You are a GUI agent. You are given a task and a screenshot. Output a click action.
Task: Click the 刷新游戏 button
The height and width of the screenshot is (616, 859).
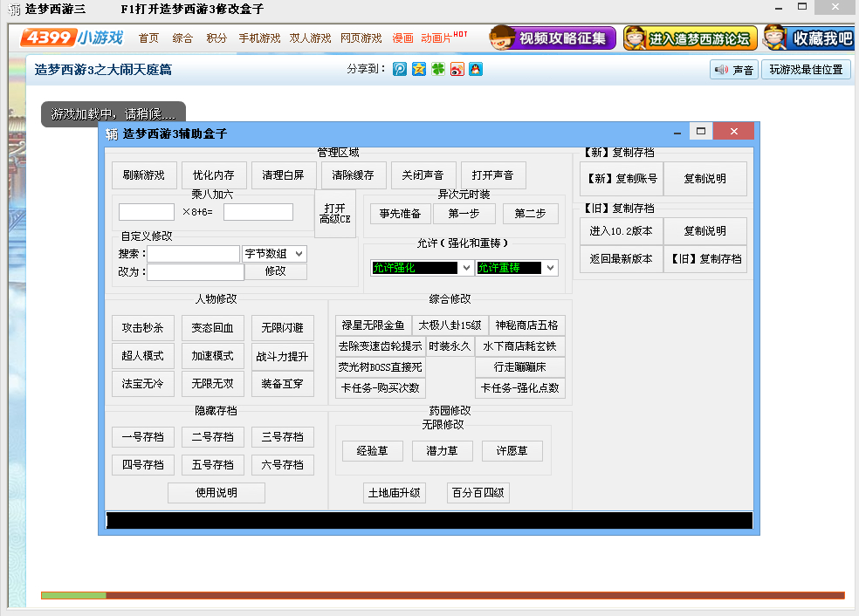coord(144,175)
